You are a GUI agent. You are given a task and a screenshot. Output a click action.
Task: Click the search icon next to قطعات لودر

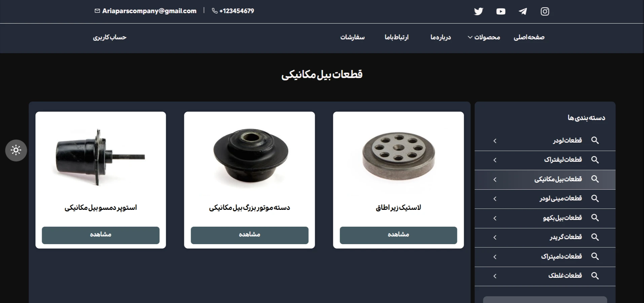click(595, 140)
